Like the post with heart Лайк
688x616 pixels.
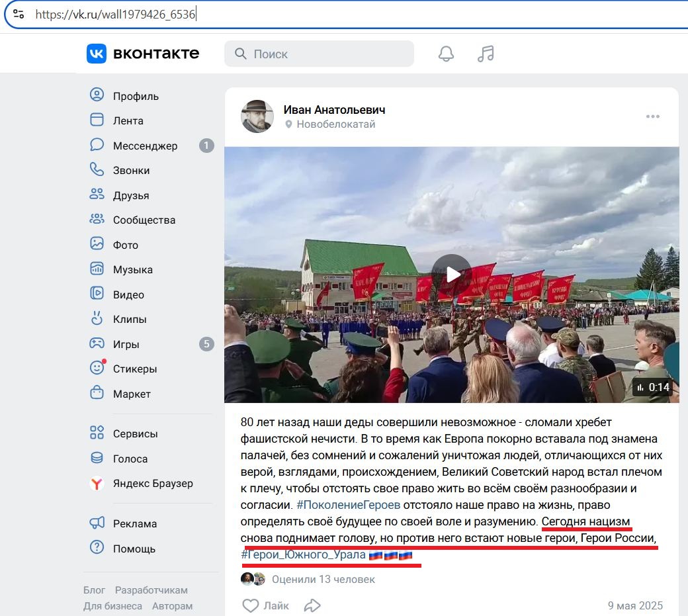click(x=265, y=605)
